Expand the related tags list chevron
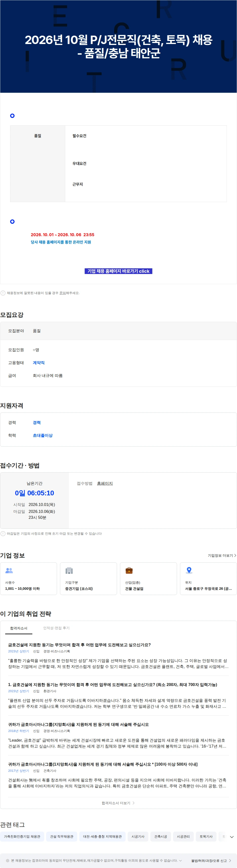The image size is (237, 868). coord(232,837)
